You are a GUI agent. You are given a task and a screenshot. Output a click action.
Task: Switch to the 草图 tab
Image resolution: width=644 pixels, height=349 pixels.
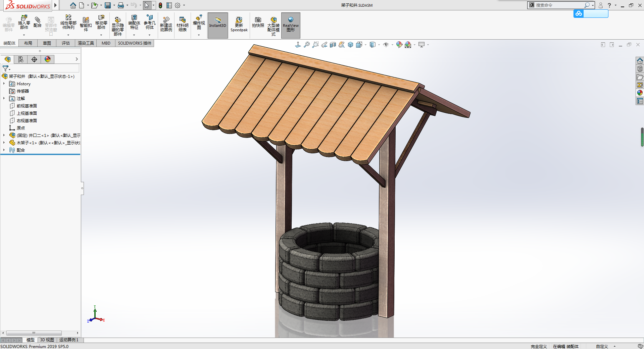coord(47,43)
